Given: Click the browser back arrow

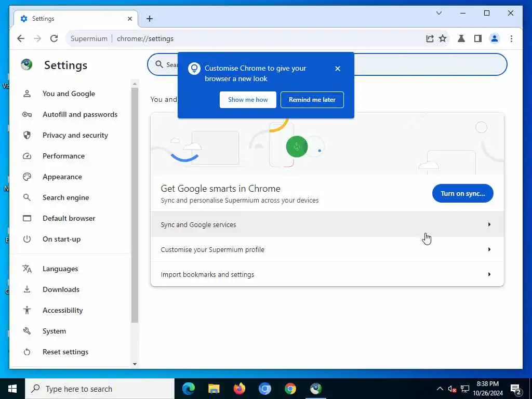Looking at the screenshot, I should pyautogui.click(x=21, y=38).
